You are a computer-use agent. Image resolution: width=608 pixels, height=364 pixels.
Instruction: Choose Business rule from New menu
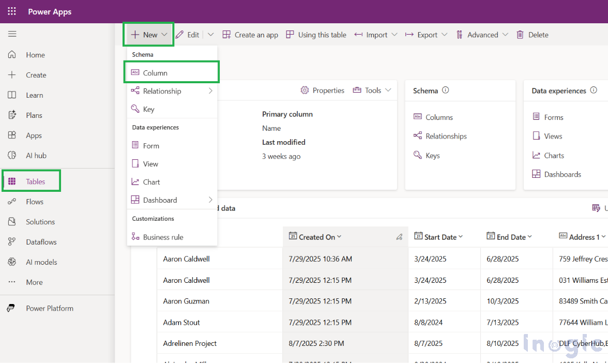tap(172, 237)
